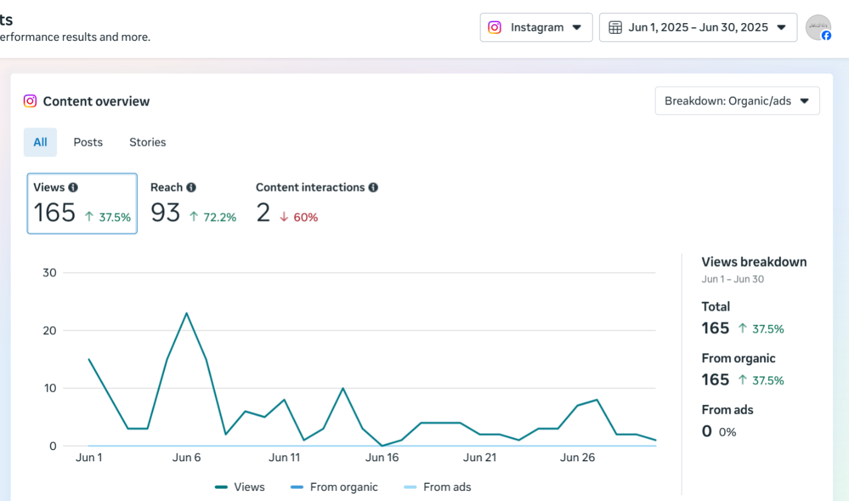Switch to the Posts tab

click(x=88, y=142)
